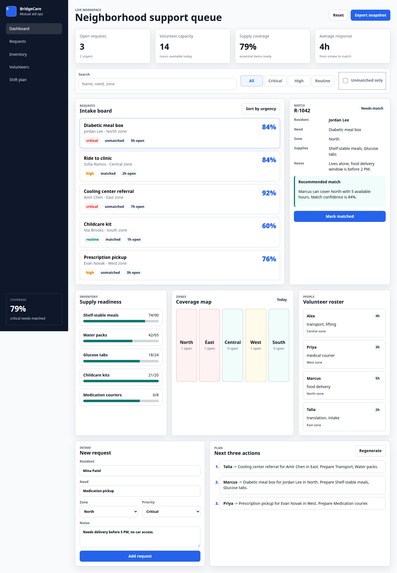Export snapshot of the queue
The image size is (397, 573).
(370, 15)
